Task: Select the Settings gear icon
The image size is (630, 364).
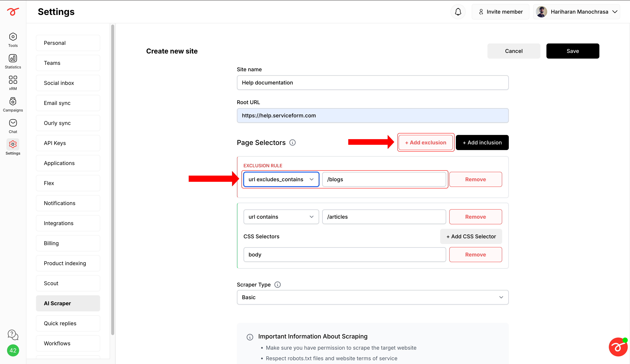Action: [x=13, y=144]
